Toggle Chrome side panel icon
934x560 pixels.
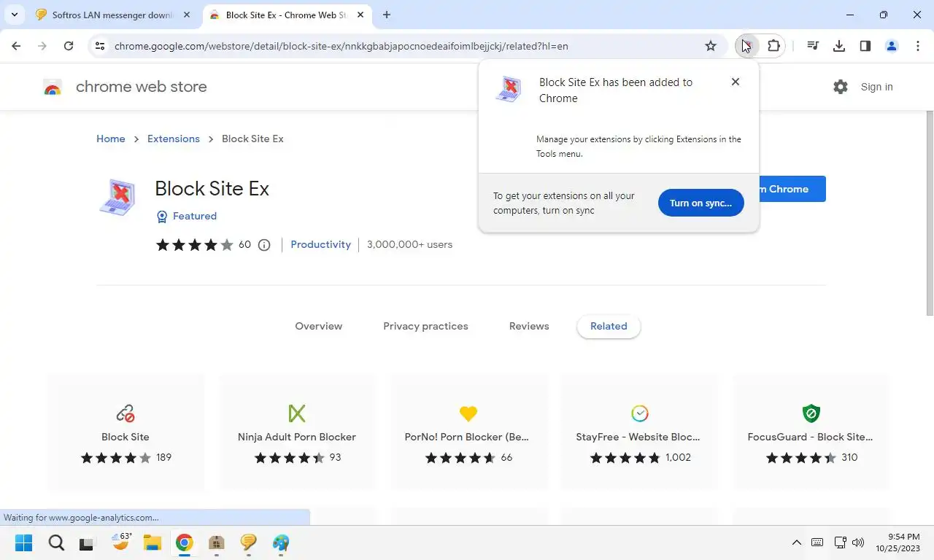(x=865, y=46)
